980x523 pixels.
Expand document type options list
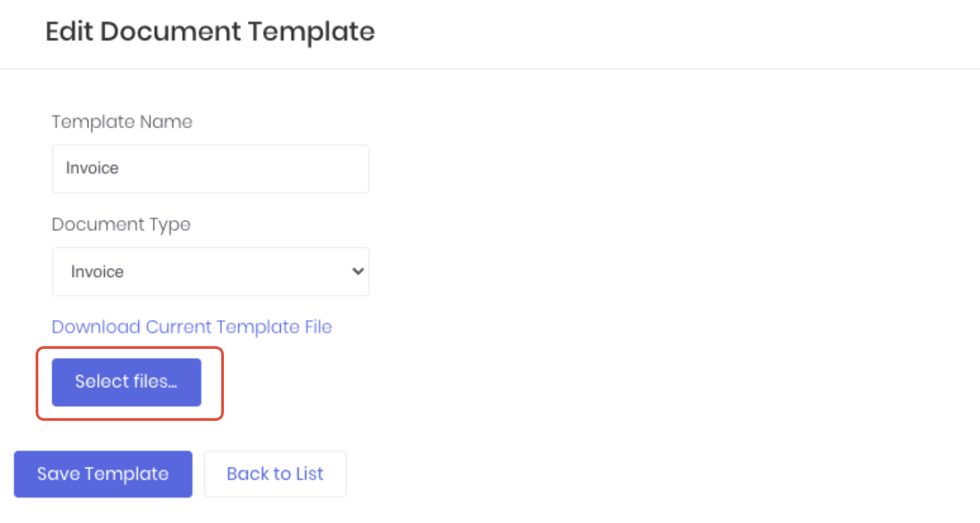[x=210, y=271]
